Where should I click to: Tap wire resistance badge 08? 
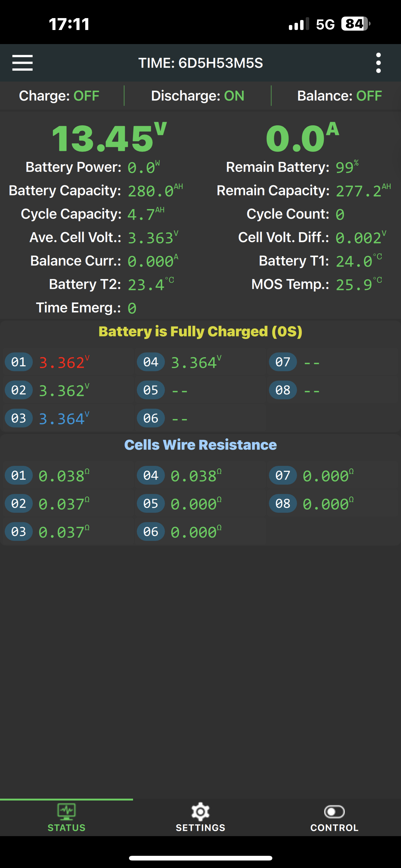[283, 503]
